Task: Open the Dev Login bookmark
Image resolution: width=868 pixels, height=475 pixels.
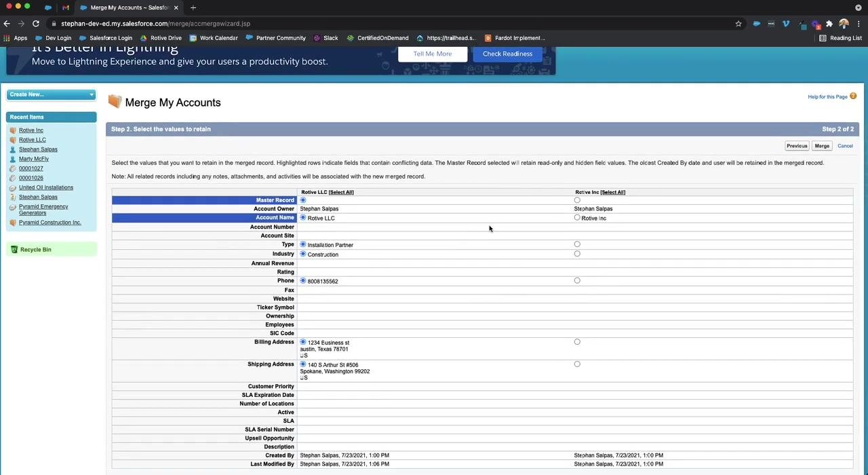Action: tap(53, 38)
